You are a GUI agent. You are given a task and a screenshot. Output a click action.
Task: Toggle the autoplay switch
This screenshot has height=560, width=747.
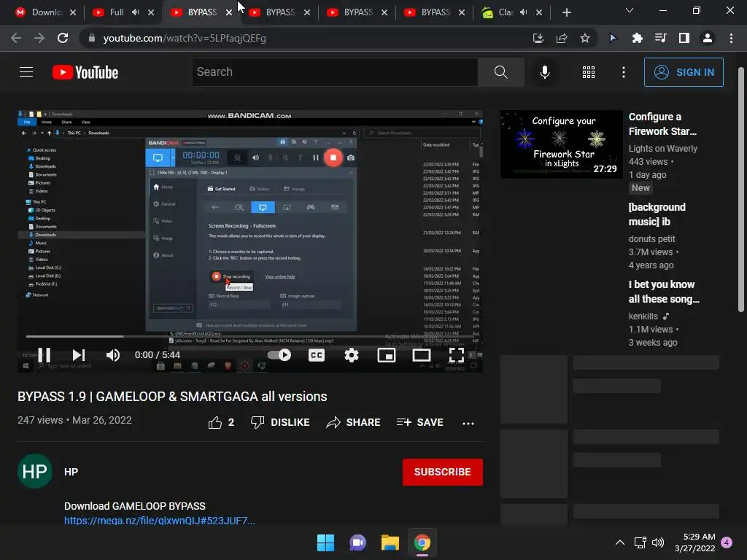tap(279, 355)
